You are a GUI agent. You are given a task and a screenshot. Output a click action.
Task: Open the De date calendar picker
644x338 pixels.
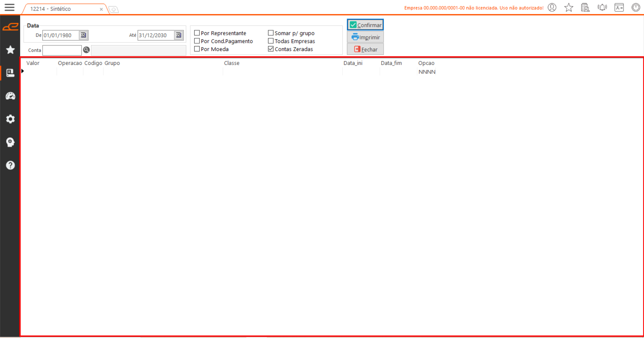[83, 35]
